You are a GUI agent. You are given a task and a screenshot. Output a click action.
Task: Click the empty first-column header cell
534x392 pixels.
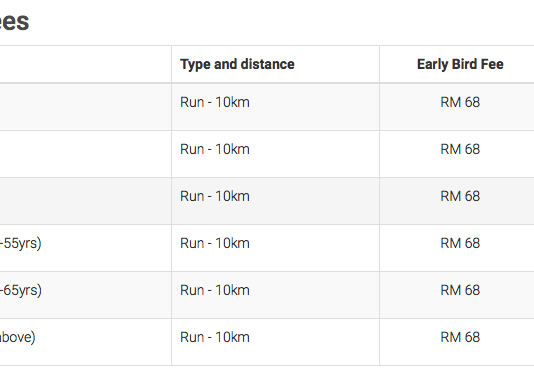click(85, 64)
